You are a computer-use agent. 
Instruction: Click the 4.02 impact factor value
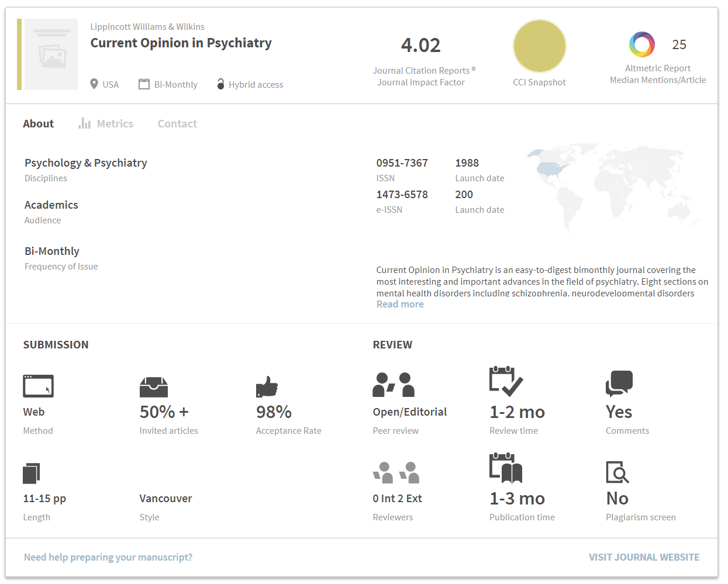coord(421,46)
